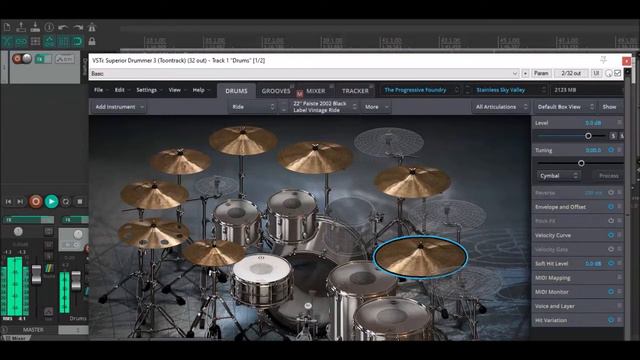
Task: Click the transport stop button
Action: pyautogui.click(x=80, y=201)
